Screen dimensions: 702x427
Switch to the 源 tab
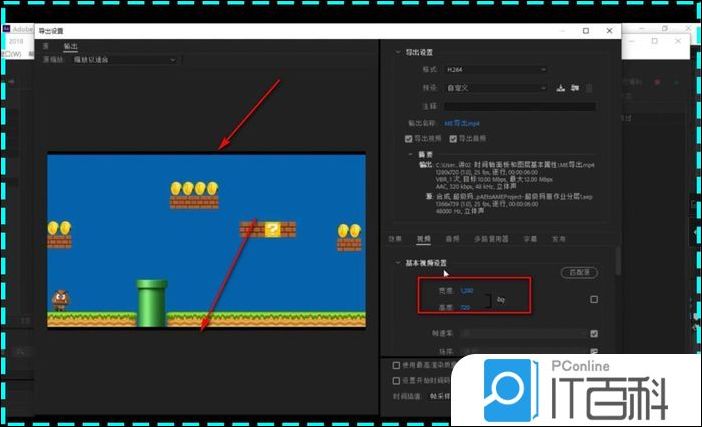tap(46, 46)
